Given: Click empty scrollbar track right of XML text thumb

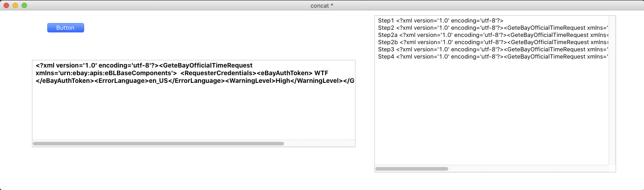Looking at the screenshot, I should (x=320, y=144).
